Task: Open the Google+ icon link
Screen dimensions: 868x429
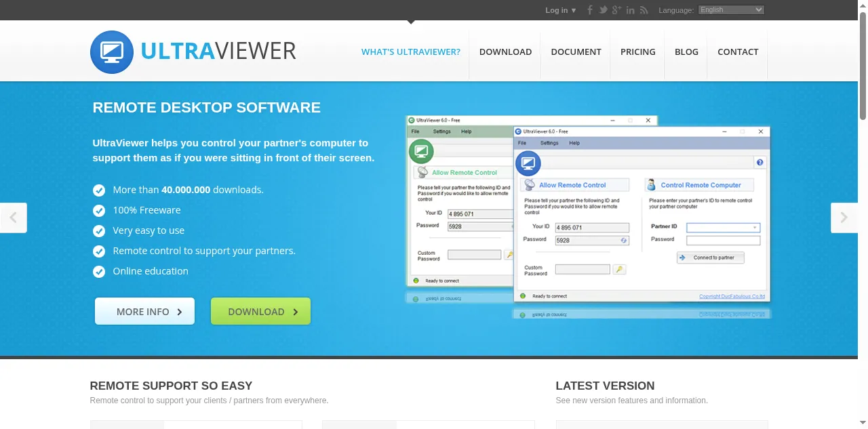Action: click(x=617, y=10)
